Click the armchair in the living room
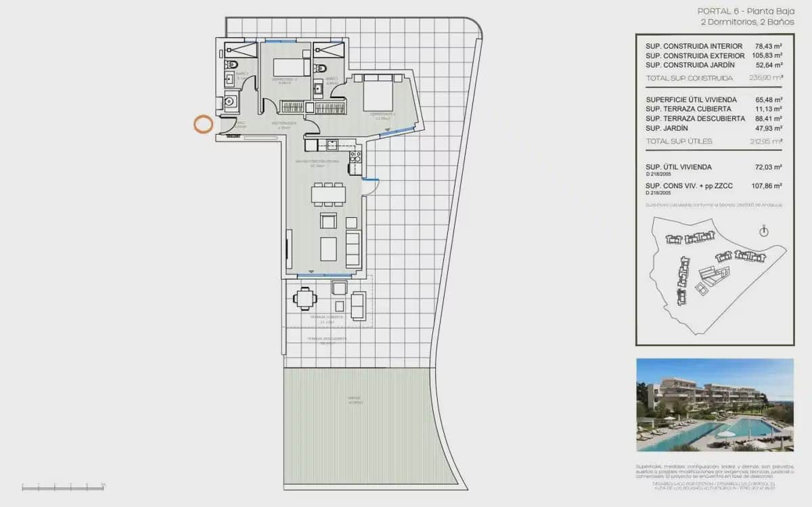 pyautogui.click(x=328, y=221)
